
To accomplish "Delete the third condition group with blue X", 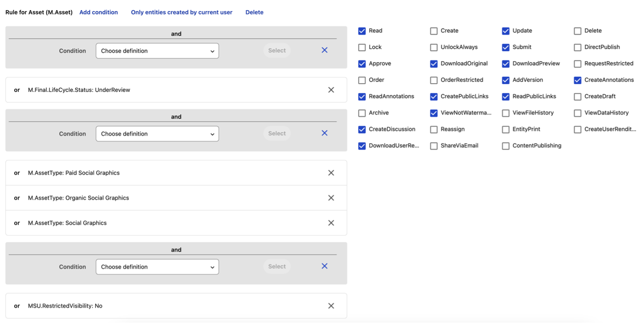I will (324, 266).
